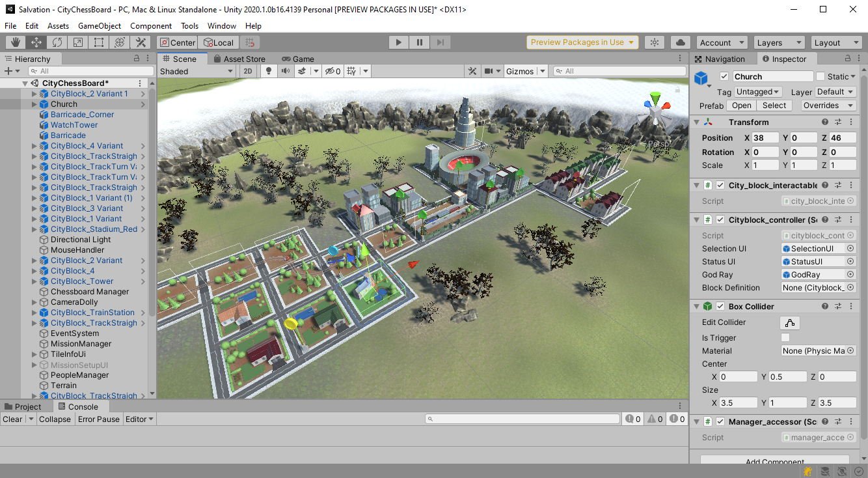
Task: Open cloud services via cloud icon
Action: [680, 42]
